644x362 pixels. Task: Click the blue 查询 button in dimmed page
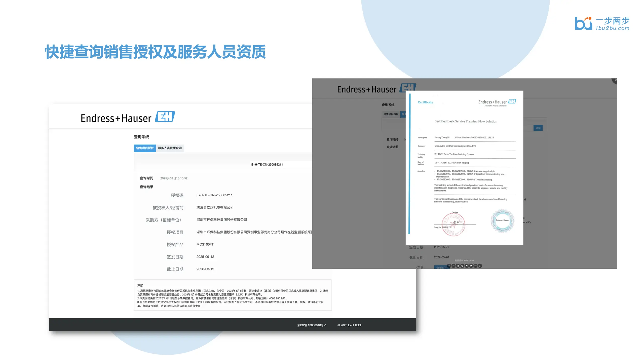538,128
